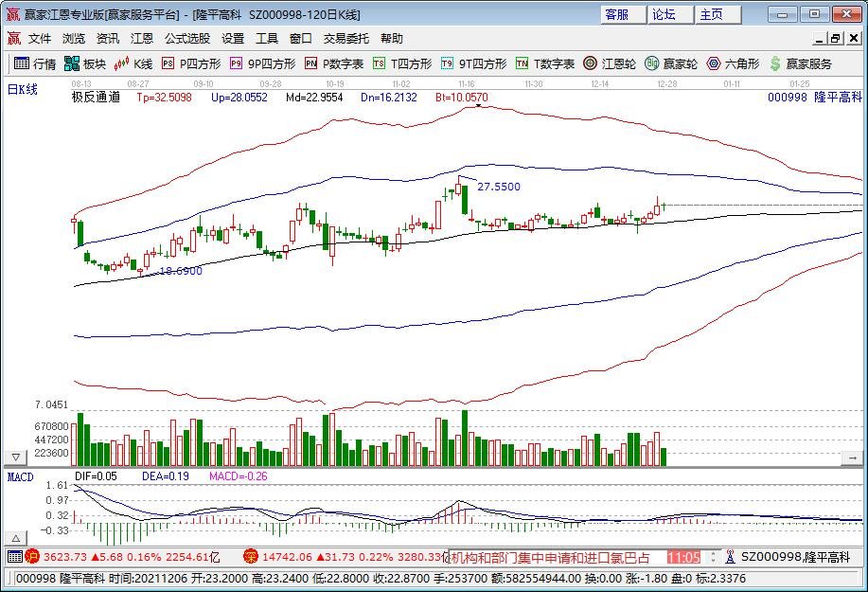The height and width of the screenshot is (592, 868).
Task: Open the 窗口 menu
Action: [301, 38]
